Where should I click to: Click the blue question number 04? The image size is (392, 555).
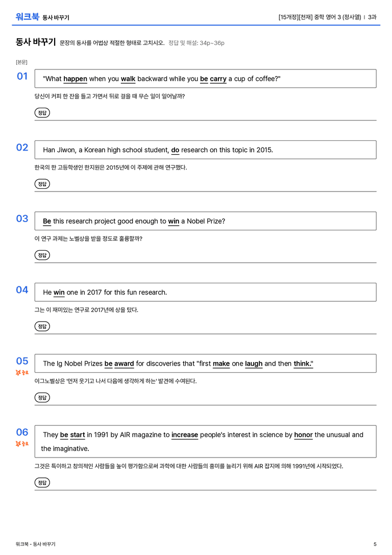pos(22,289)
